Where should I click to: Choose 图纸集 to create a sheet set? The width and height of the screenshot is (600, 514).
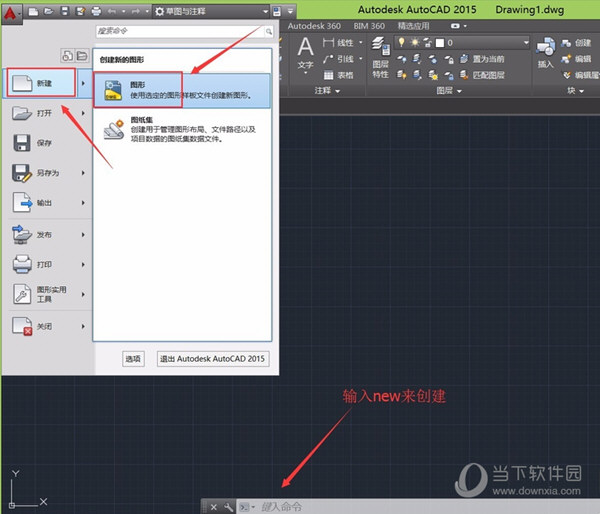tap(182, 129)
